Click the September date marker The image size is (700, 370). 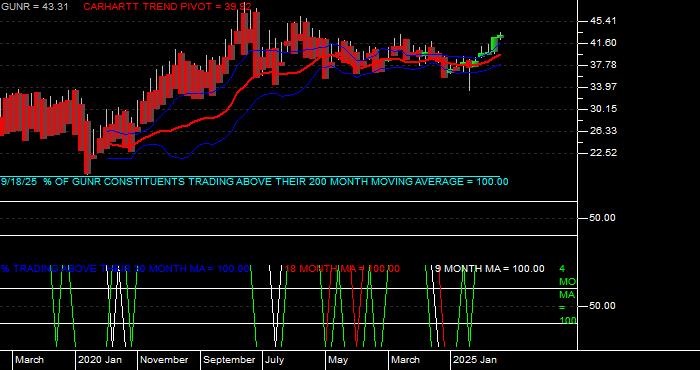point(229,360)
